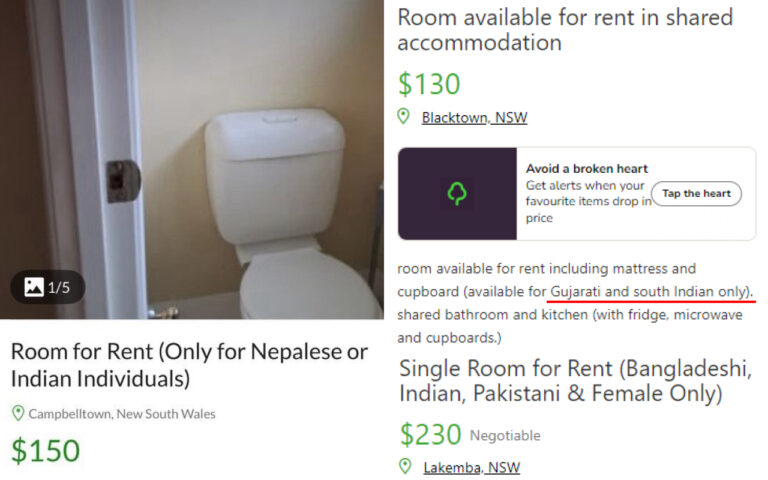Click the image gallery icon on the photo badge
This screenshot has width=768, height=480.
[x=34, y=287]
